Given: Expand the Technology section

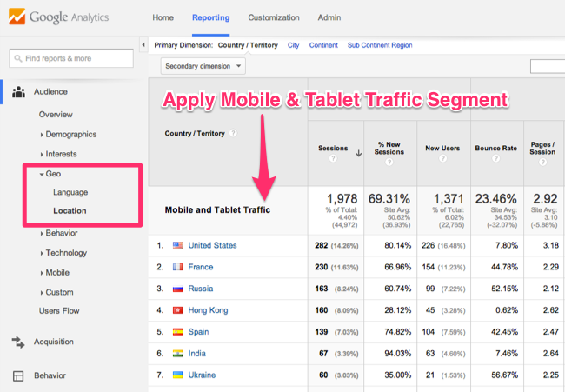Looking at the screenshot, I should pyautogui.click(x=63, y=253).
